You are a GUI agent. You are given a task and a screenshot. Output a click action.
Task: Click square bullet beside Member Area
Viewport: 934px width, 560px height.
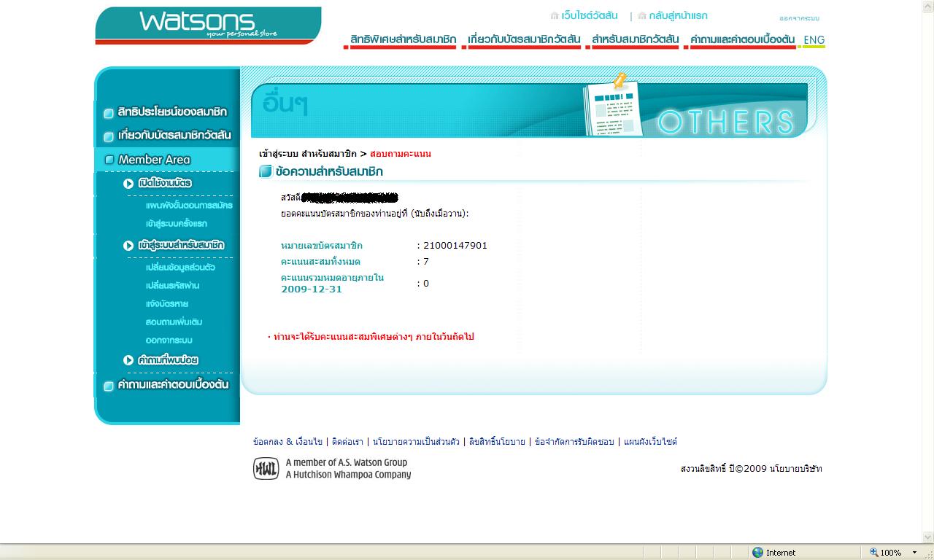(109, 160)
